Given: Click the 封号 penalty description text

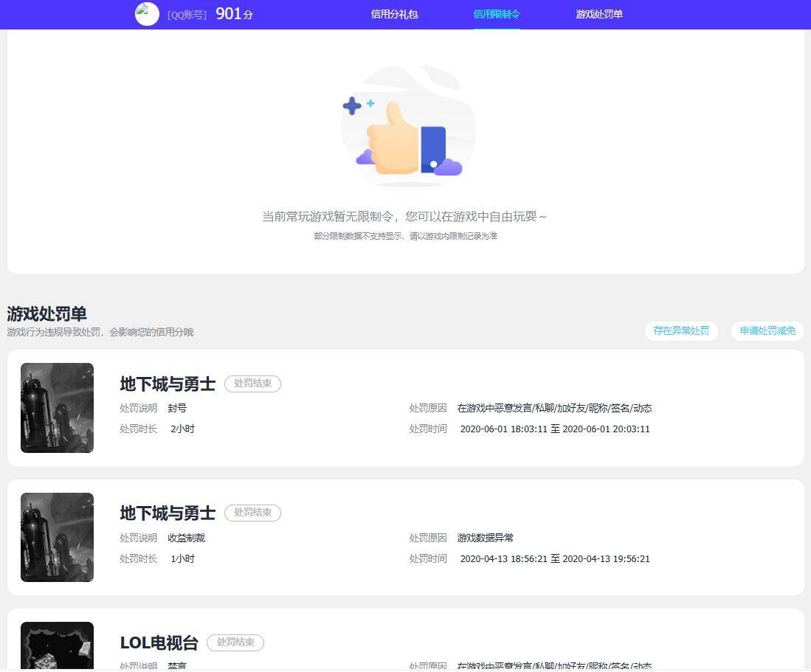Looking at the screenshot, I should click(x=177, y=408).
